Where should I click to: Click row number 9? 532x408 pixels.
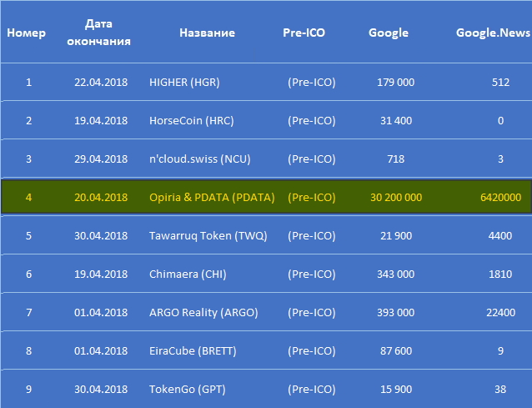click(29, 389)
